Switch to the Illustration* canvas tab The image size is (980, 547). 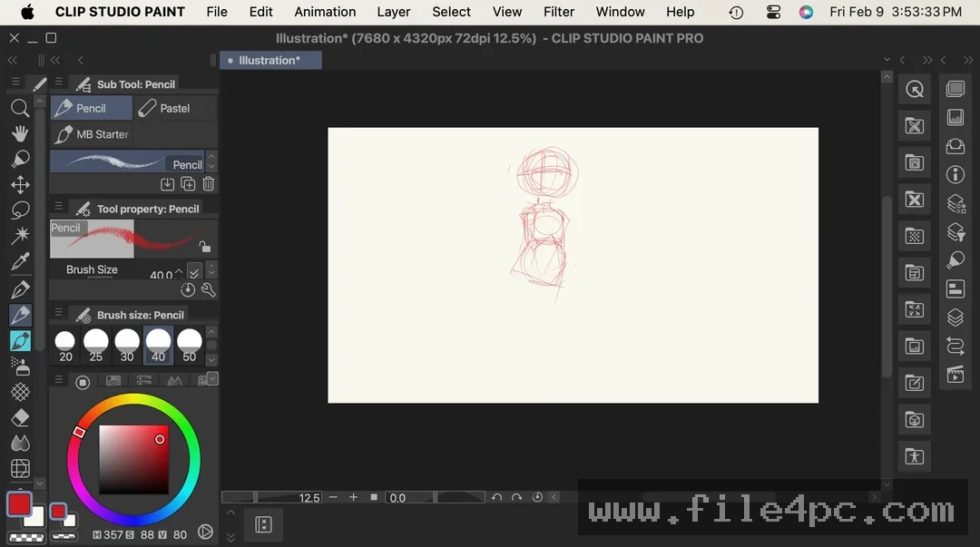pos(270,60)
